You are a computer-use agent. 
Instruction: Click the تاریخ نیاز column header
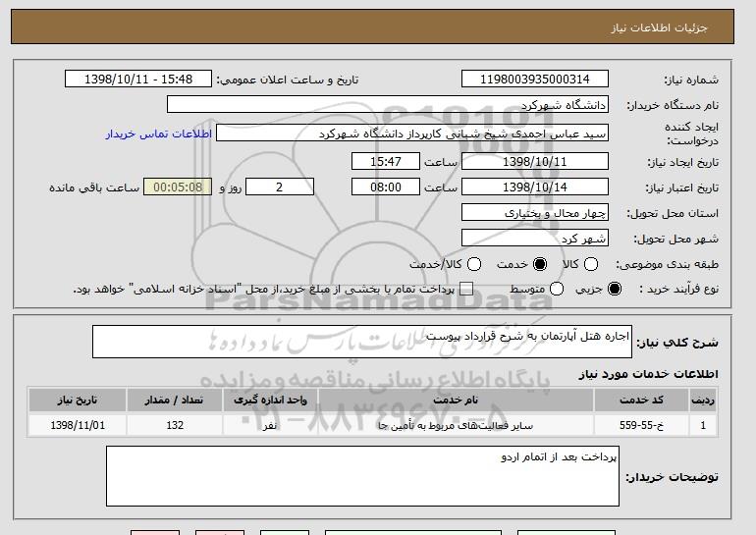[78, 401]
